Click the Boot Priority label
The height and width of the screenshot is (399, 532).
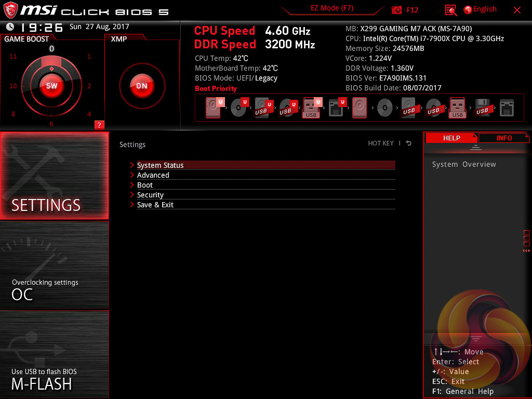[216, 88]
